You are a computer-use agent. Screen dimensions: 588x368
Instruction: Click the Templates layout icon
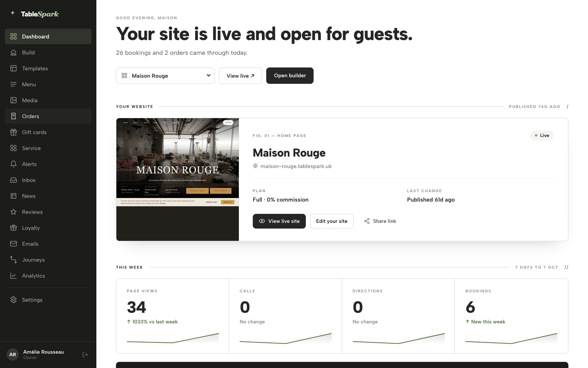[13, 68]
